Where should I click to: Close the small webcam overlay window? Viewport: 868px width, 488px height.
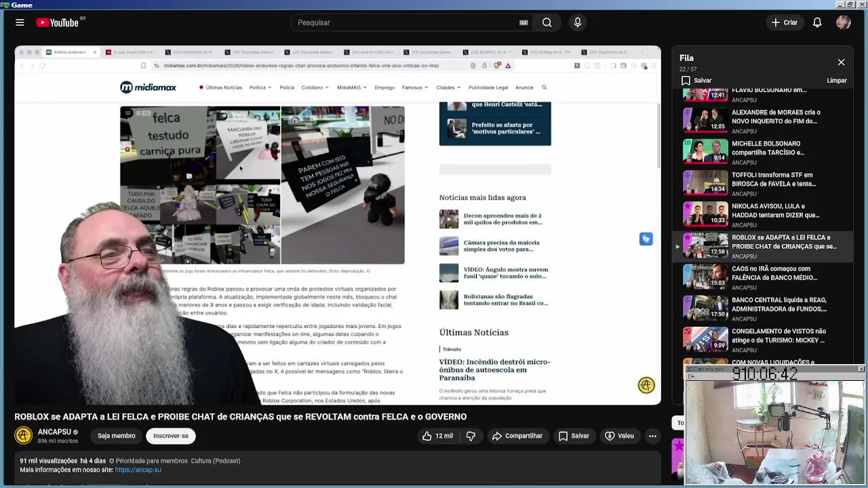[861, 369]
